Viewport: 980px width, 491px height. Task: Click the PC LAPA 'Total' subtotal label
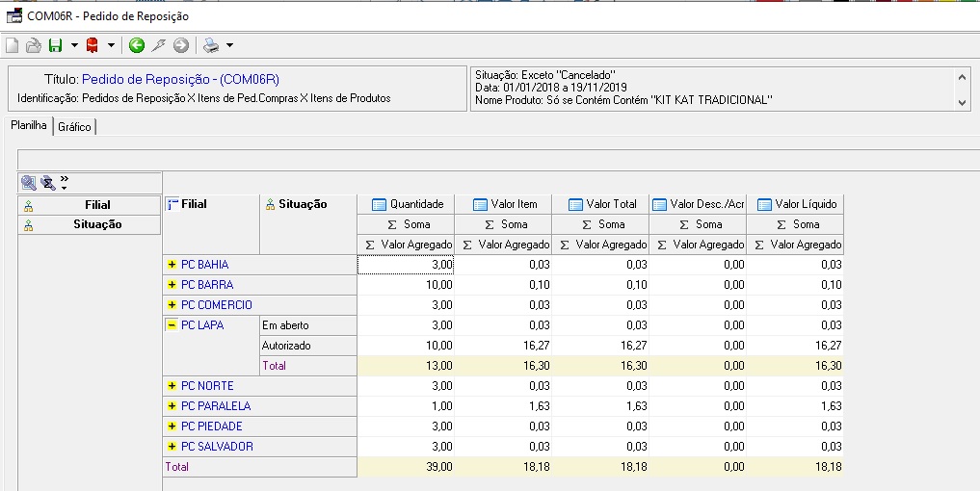(x=308, y=366)
